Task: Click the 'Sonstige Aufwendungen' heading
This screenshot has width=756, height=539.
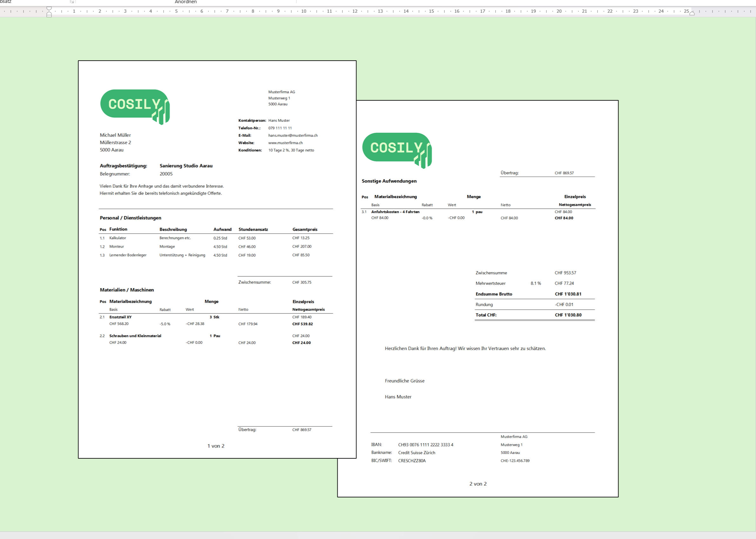Action: 389,181
